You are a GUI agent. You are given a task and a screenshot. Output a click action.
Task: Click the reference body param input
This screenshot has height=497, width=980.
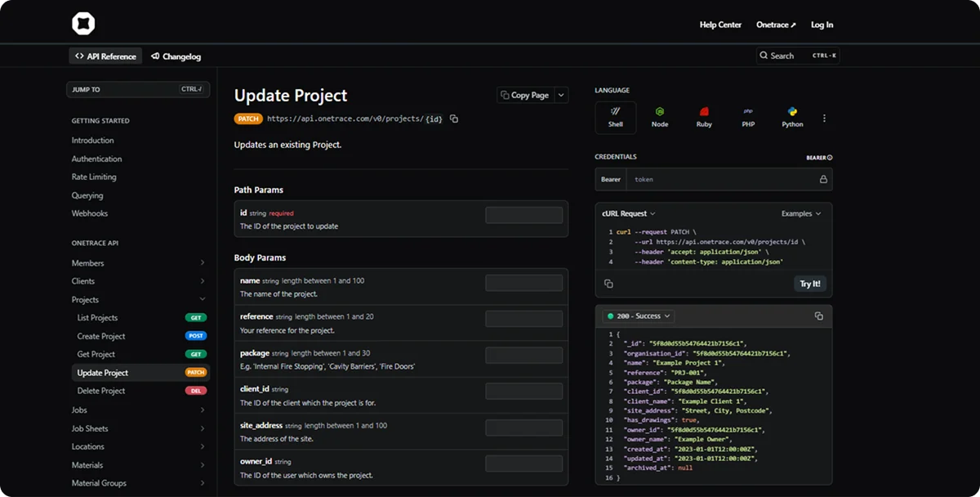(524, 319)
